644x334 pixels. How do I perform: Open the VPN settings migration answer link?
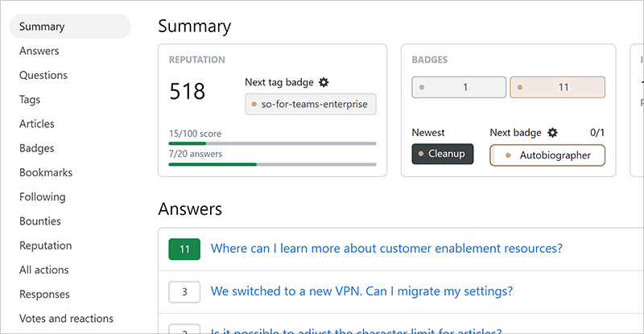point(361,291)
